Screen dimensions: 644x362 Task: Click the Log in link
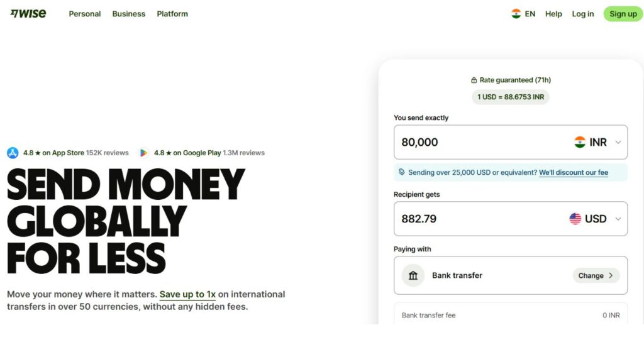[582, 14]
